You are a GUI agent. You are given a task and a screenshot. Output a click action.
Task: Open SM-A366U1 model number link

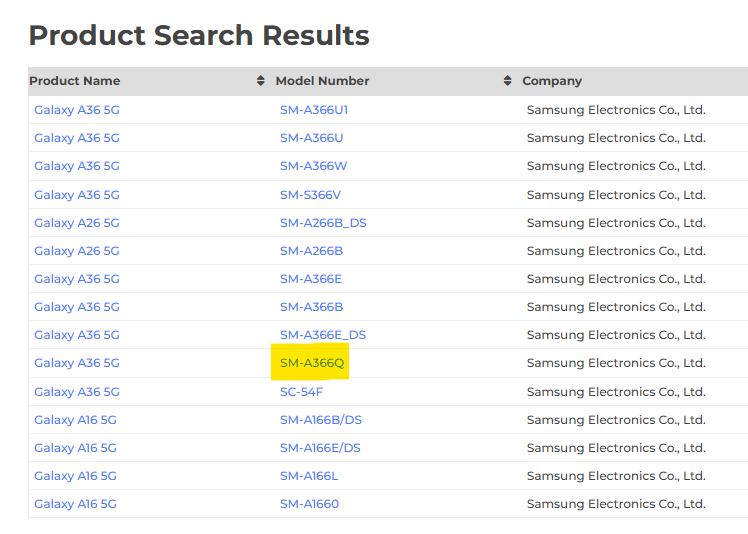tap(314, 110)
